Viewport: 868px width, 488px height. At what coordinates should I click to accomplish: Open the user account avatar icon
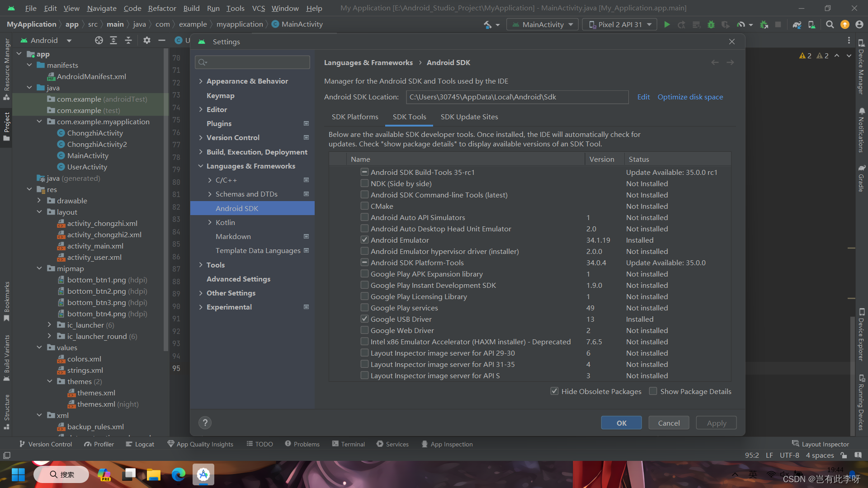[859, 25]
